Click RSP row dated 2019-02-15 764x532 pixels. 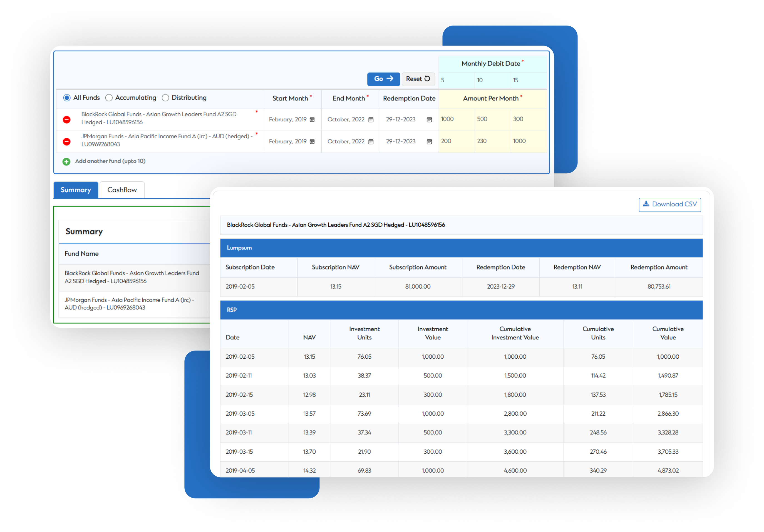tap(461, 395)
